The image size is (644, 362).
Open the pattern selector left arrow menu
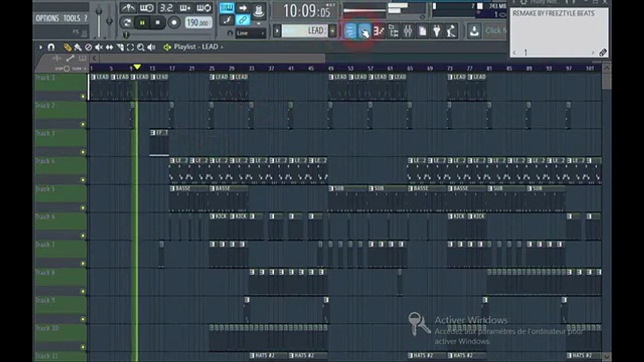click(x=277, y=31)
